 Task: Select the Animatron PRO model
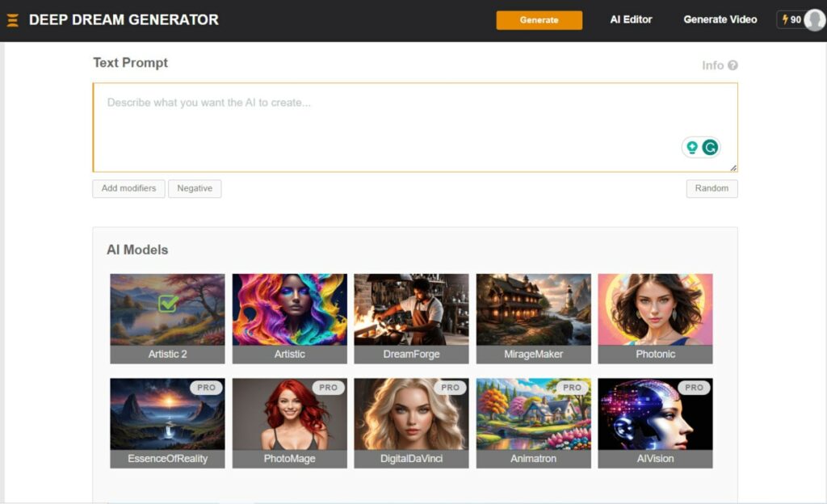click(533, 422)
